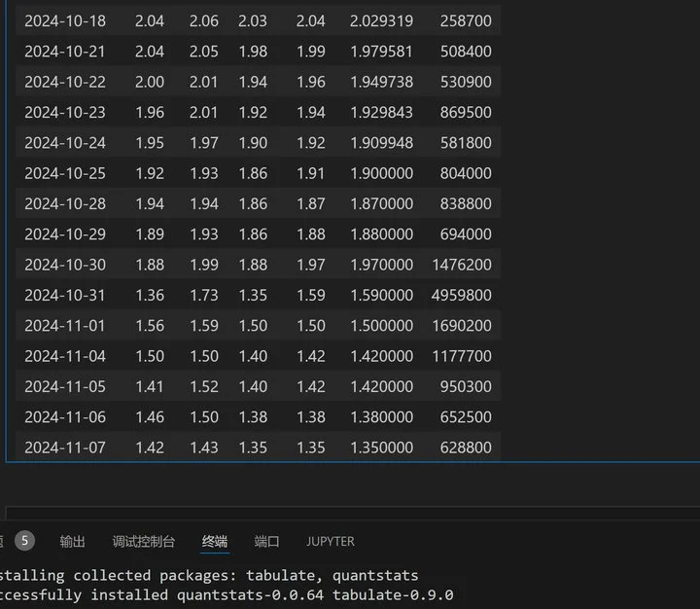Select date cell 2024-11-05
700x609 pixels.
(65, 386)
